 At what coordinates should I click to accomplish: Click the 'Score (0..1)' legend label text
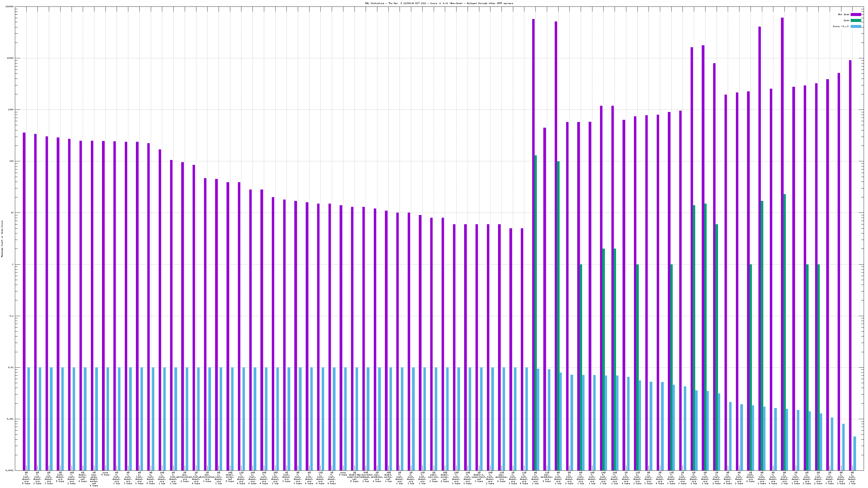click(841, 26)
